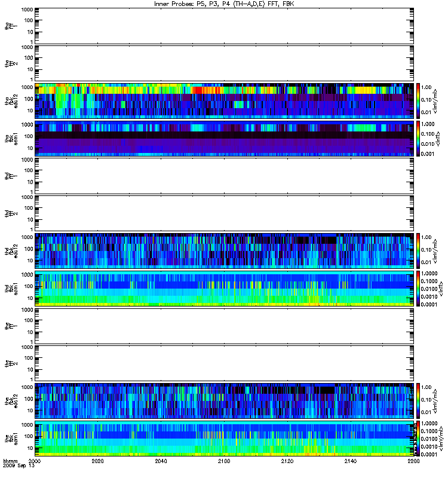Click the 2040 time axis label
The width and height of the screenshot is (448, 478).
(x=161, y=461)
